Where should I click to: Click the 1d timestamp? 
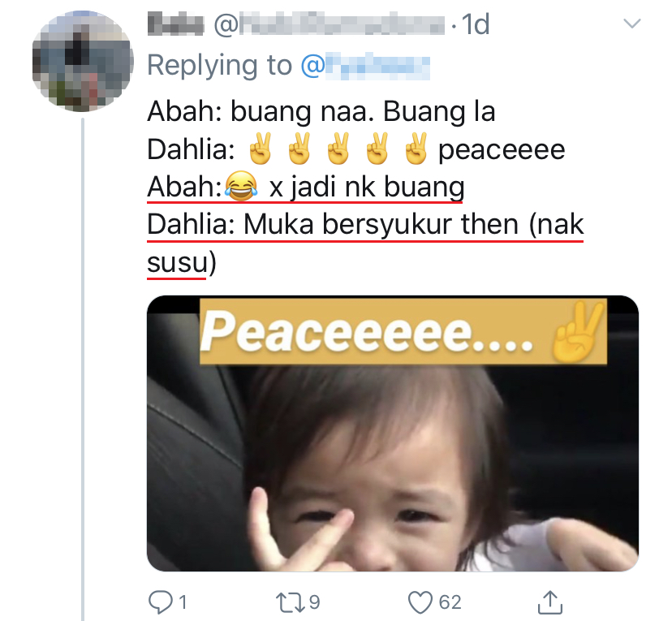(x=475, y=25)
